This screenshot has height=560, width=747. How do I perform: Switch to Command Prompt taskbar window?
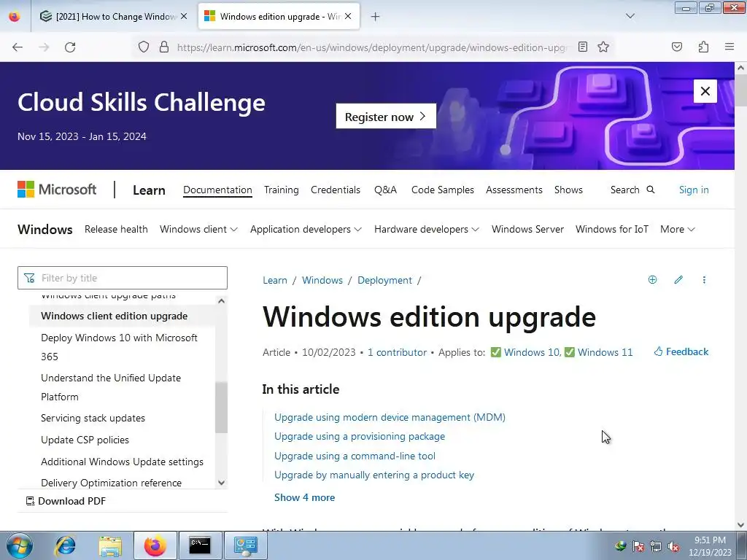[200, 545]
